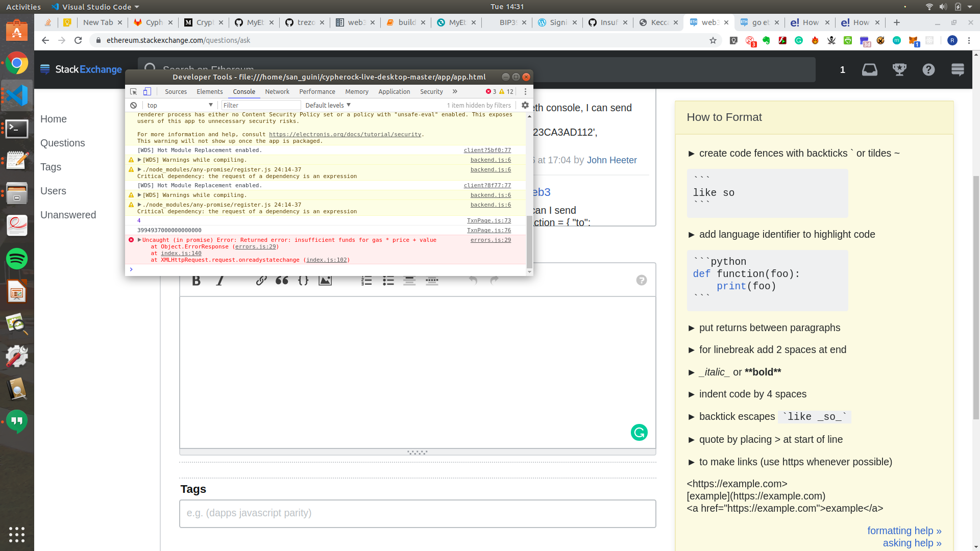Open DevTools three-dot customize menu

525,92
